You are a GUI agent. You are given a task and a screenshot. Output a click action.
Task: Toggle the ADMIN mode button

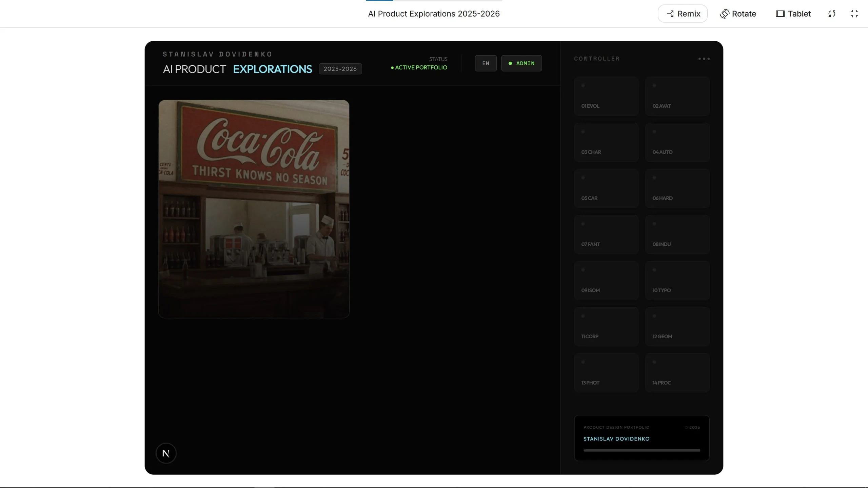tap(521, 63)
